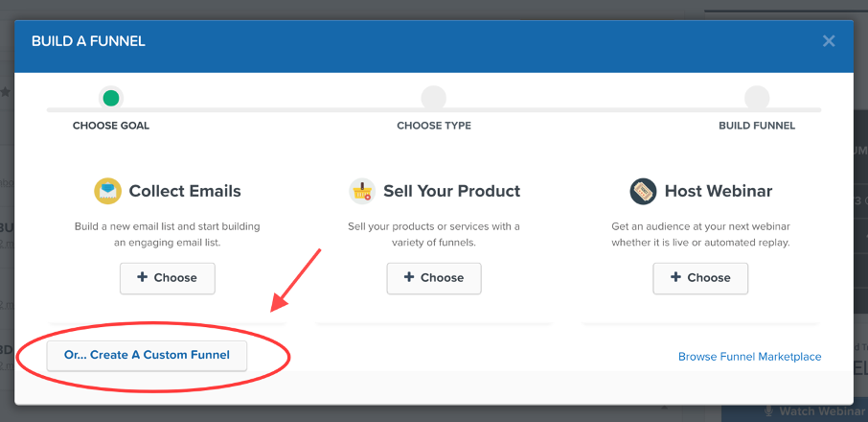Click the CHOOSE TYPE step label

click(434, 126)
